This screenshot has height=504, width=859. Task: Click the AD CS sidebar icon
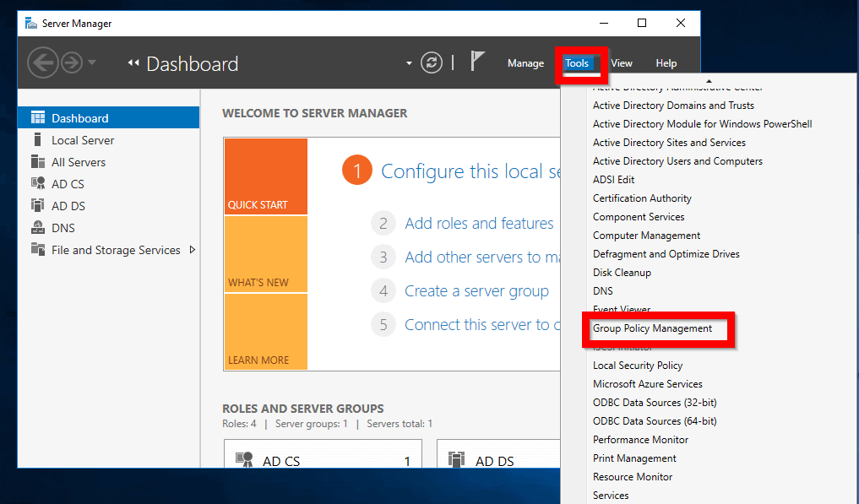point(38,183)
